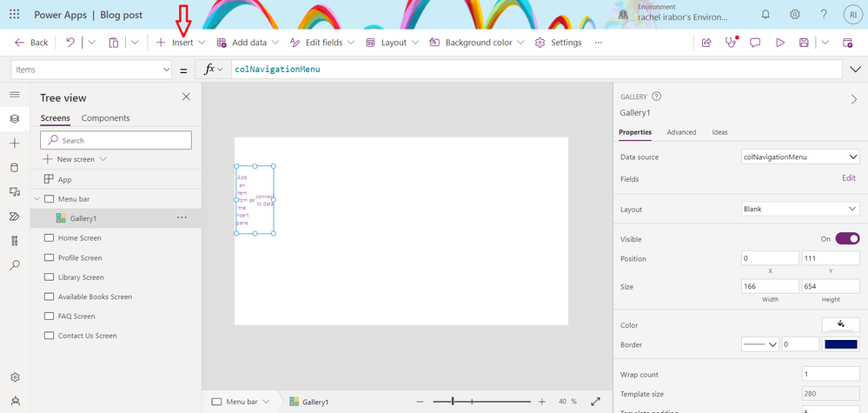
Task: Open the Data pane cylinder icon
Action: (15, 168)
